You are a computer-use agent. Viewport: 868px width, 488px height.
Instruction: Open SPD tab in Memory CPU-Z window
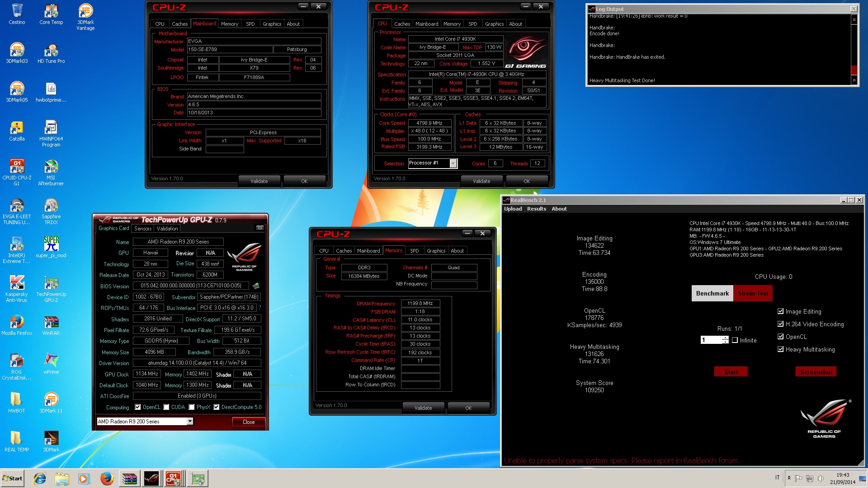[414, 251]
